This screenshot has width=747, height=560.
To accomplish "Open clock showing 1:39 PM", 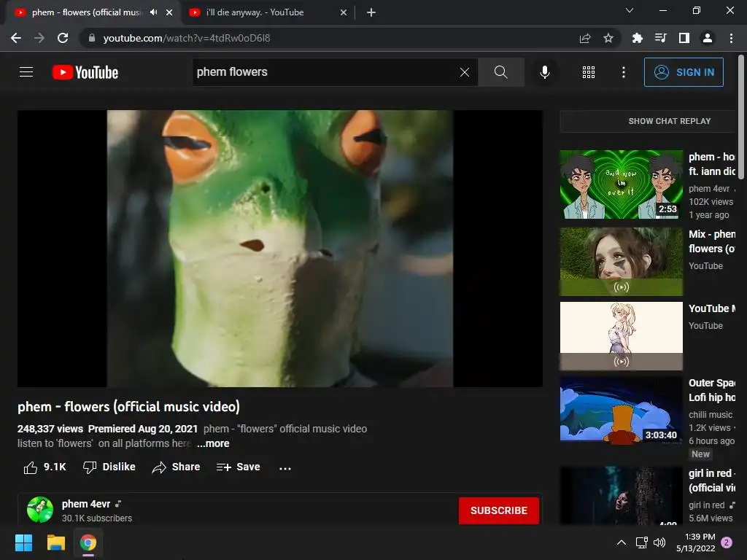I will [695, 542].
